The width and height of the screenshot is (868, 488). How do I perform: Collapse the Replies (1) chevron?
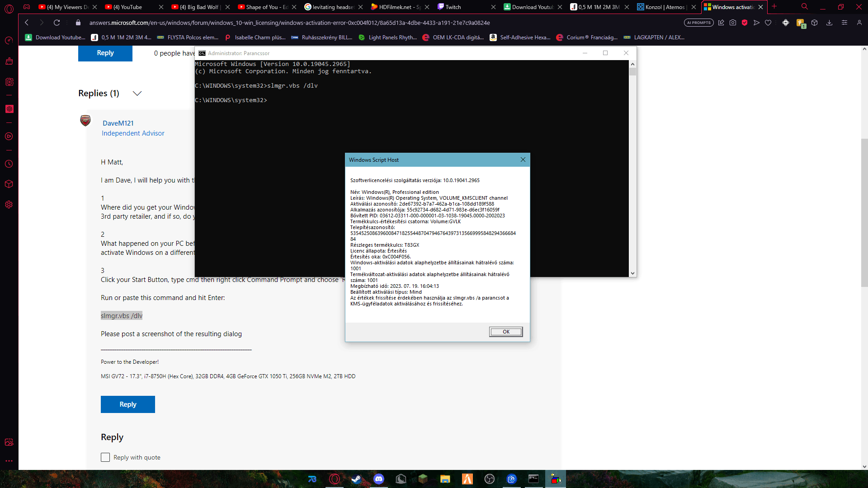137,94
